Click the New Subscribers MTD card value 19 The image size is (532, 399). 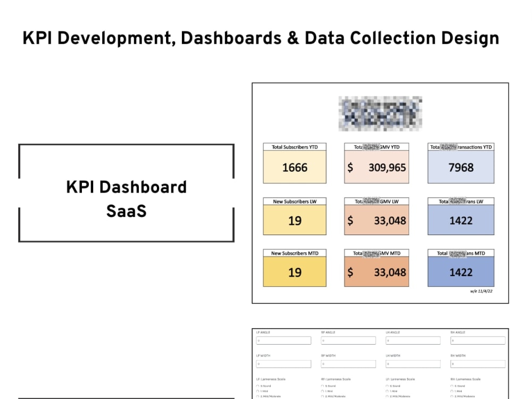295,272
